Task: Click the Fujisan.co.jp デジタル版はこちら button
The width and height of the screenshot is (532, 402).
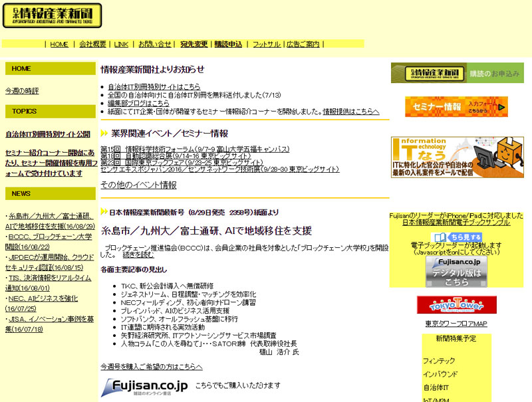Action: coord(456,272)
